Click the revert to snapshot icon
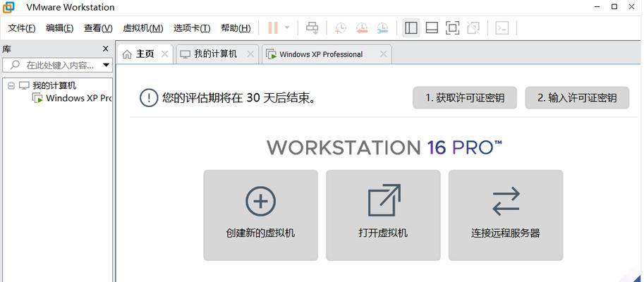This screenshot has height=282, width=644. (361, 28)
